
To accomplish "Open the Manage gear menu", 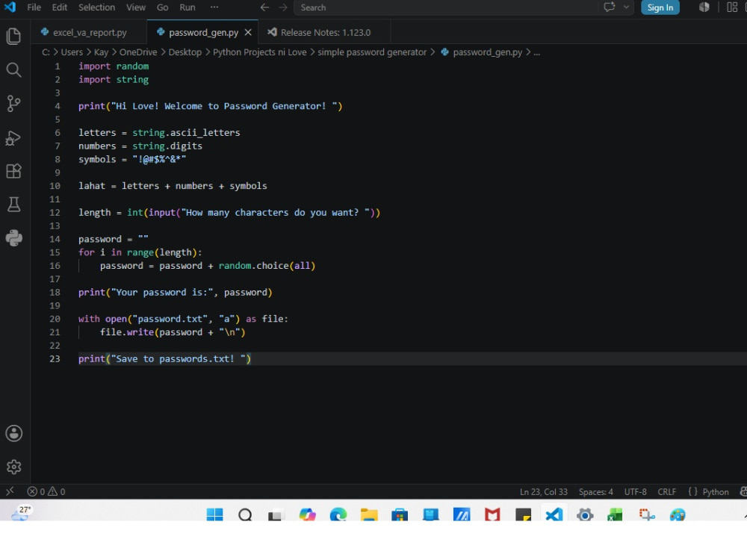I will pyautogui.click(x=13, y=467).
